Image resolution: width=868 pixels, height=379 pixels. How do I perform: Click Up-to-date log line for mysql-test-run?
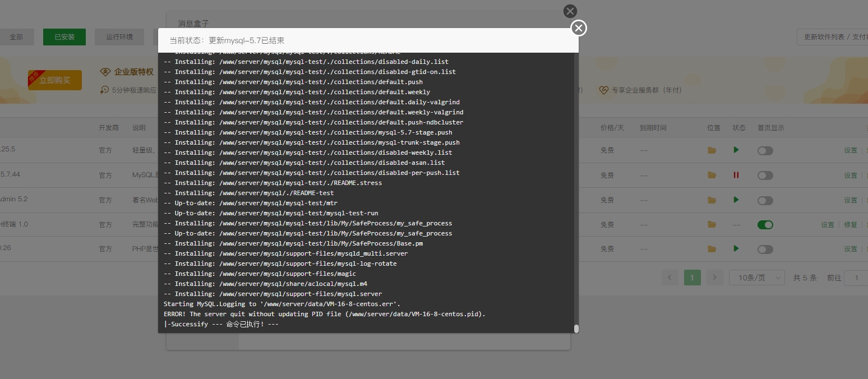point(271,213)
